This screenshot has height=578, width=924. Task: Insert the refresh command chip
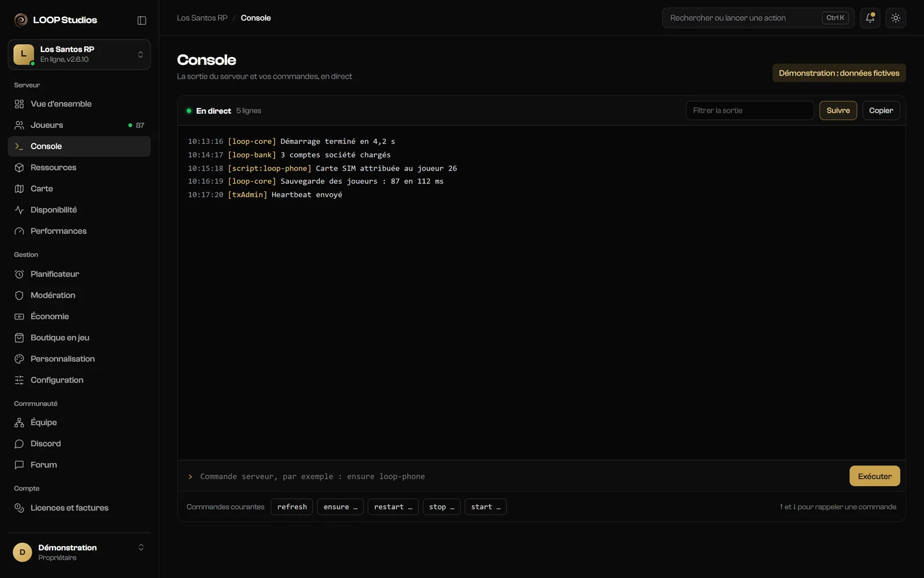click(292, 507)
